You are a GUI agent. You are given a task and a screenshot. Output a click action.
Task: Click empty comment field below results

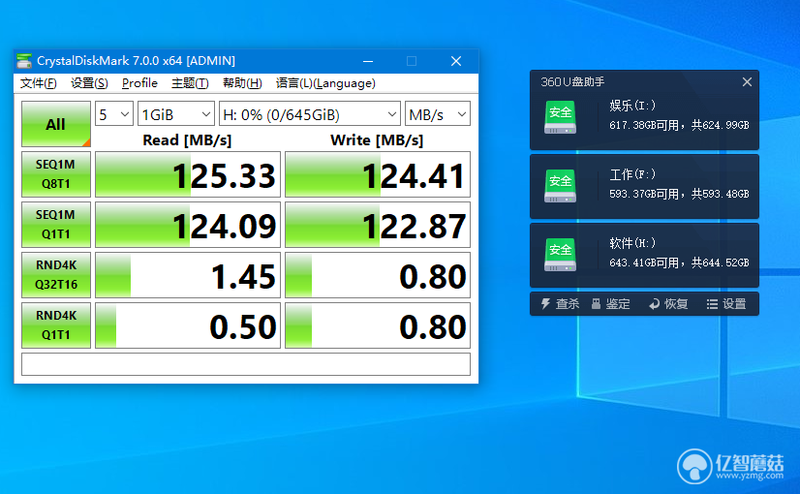[246, 364]
